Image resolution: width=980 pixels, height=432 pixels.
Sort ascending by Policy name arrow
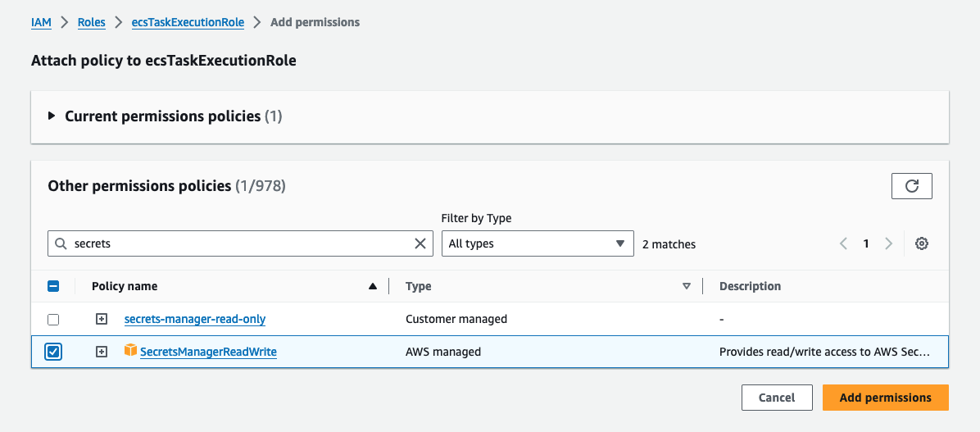coord(373,286)
